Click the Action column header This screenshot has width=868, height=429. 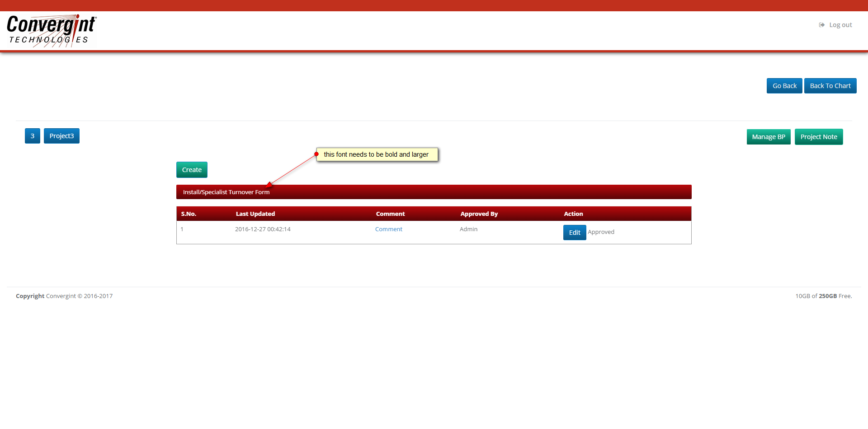point(574,214)
